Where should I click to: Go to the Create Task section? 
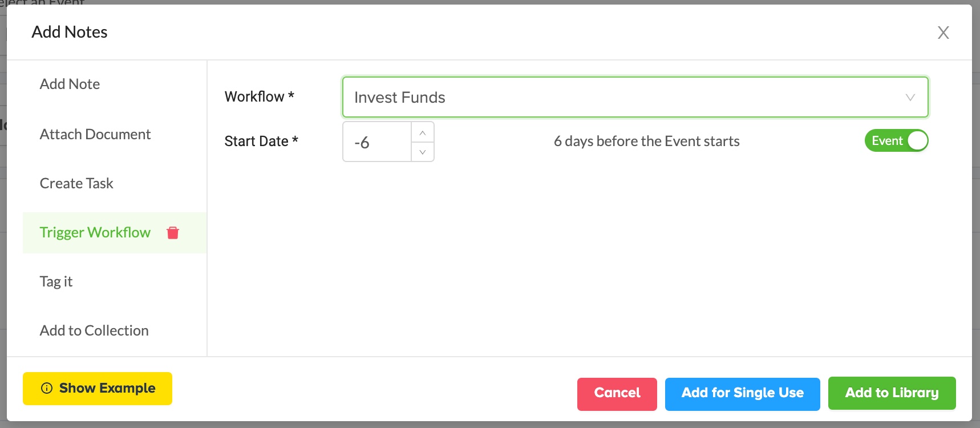coord(76,184)
